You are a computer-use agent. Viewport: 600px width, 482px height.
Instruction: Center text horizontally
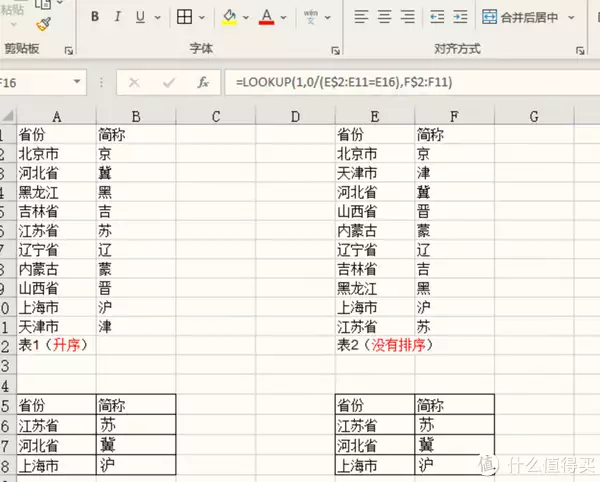pos(385,17)
